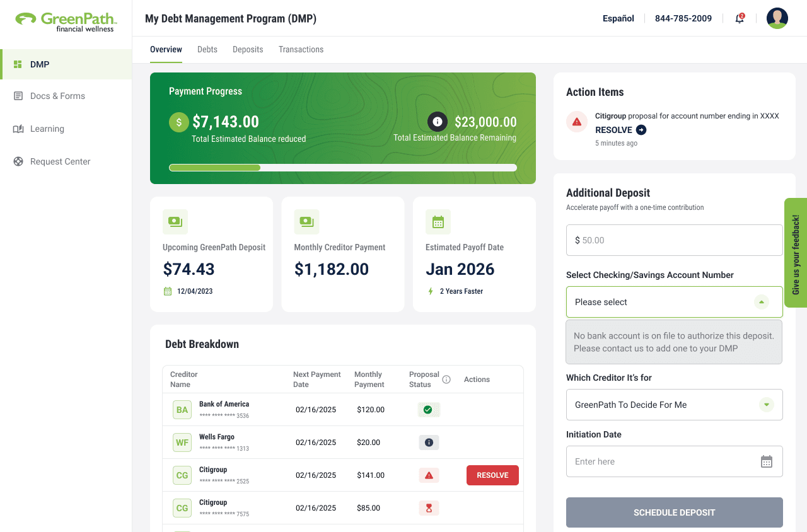Click the phone number 844-785-2009

tap(683, 18)
